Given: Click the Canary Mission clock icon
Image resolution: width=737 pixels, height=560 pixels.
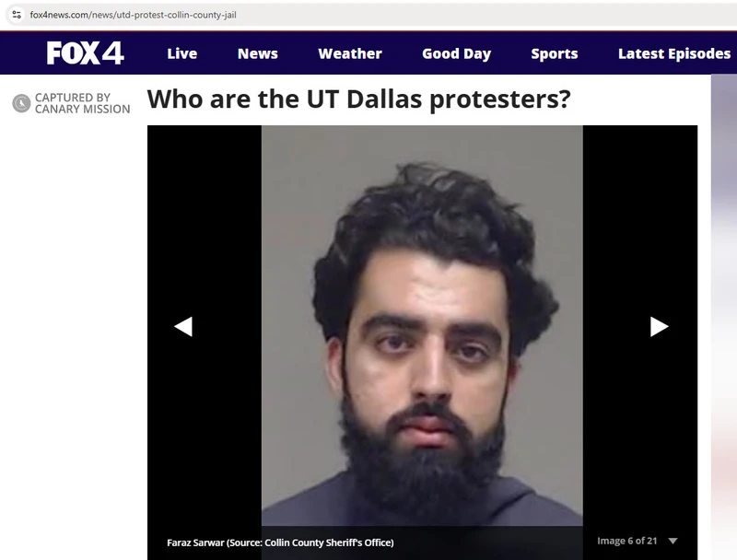Looking at the screenshot, I should [x=21, y=103].
